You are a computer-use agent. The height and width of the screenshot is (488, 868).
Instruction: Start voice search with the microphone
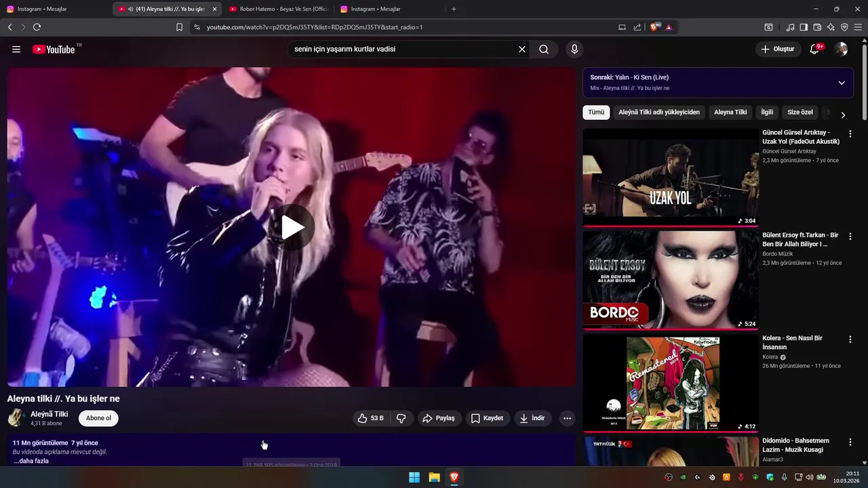(x=574, y=49)
